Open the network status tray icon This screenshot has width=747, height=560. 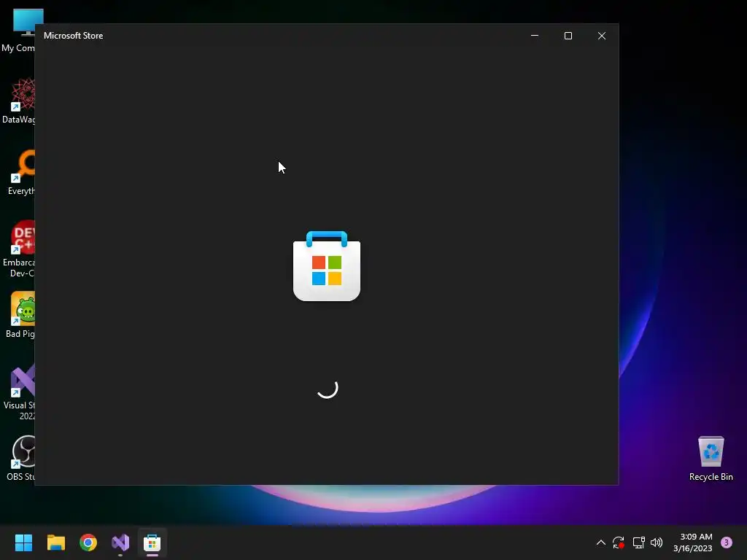coord(638,542)
